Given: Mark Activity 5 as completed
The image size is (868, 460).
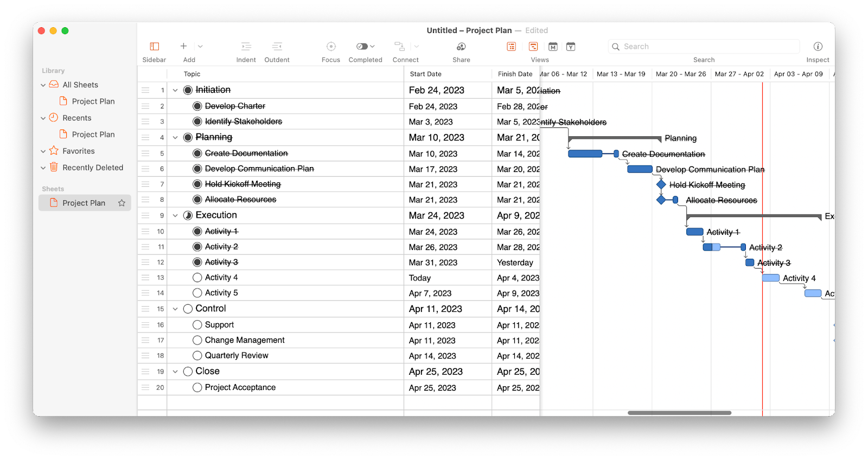Looking at the screenshot, I should (197, 293).
